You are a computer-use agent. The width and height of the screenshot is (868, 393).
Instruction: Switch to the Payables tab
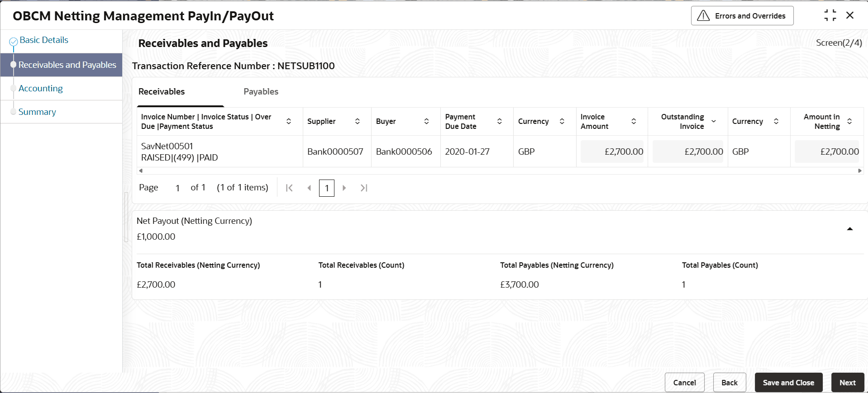pos(261,92)
